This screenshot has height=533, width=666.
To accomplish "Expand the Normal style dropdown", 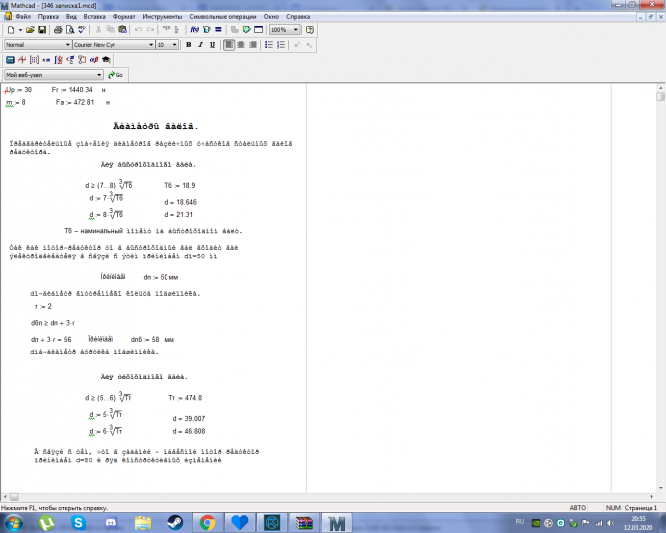I will point(68,45).
